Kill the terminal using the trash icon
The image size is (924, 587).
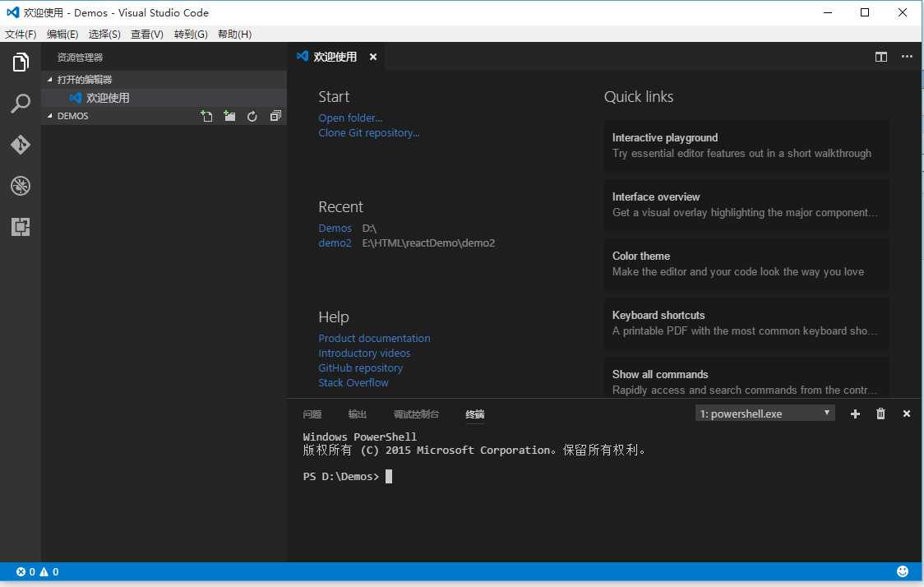click(880, 414)
